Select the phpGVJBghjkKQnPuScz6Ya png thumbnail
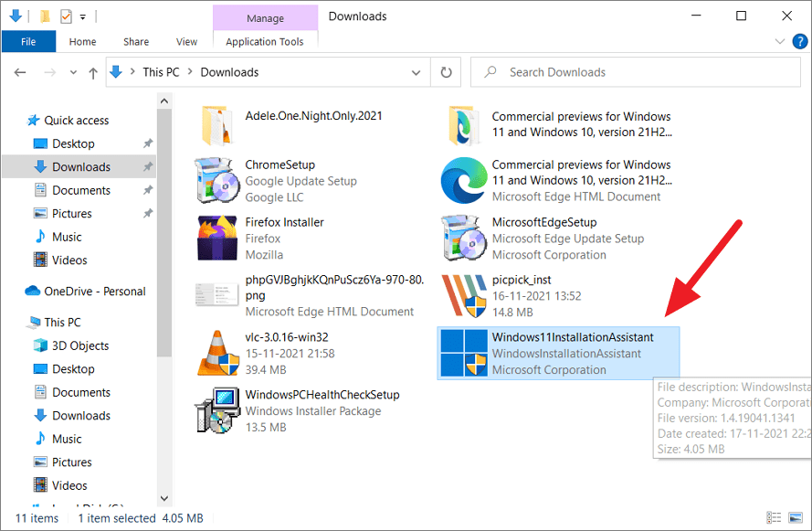 click(x=217, y=295)
